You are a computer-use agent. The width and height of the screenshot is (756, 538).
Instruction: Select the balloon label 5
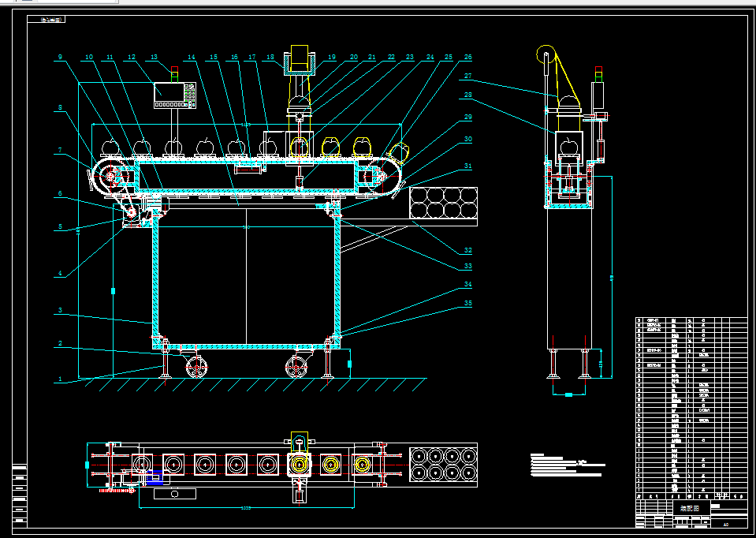click(x=60, y=226)
